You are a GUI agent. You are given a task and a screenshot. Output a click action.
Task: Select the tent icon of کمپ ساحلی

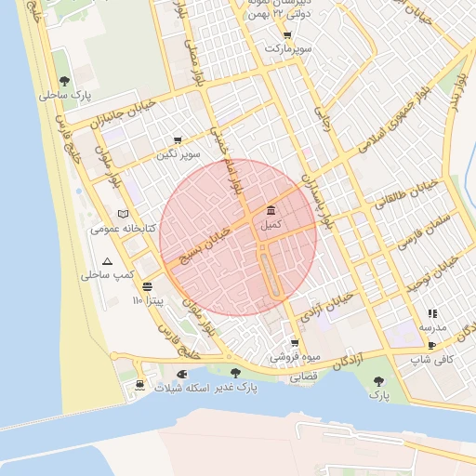point(107,261)
